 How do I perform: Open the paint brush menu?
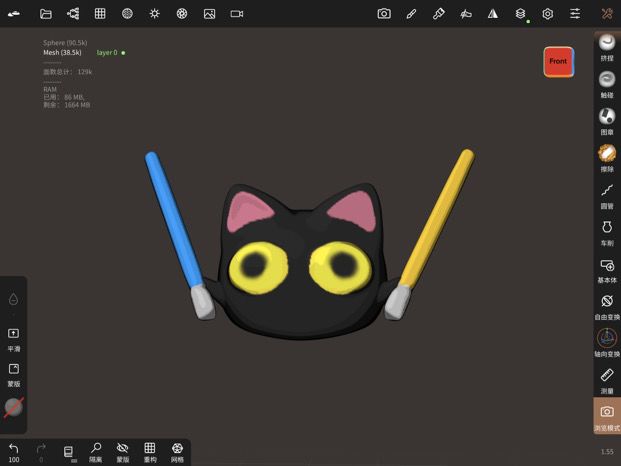coord(438,14)
